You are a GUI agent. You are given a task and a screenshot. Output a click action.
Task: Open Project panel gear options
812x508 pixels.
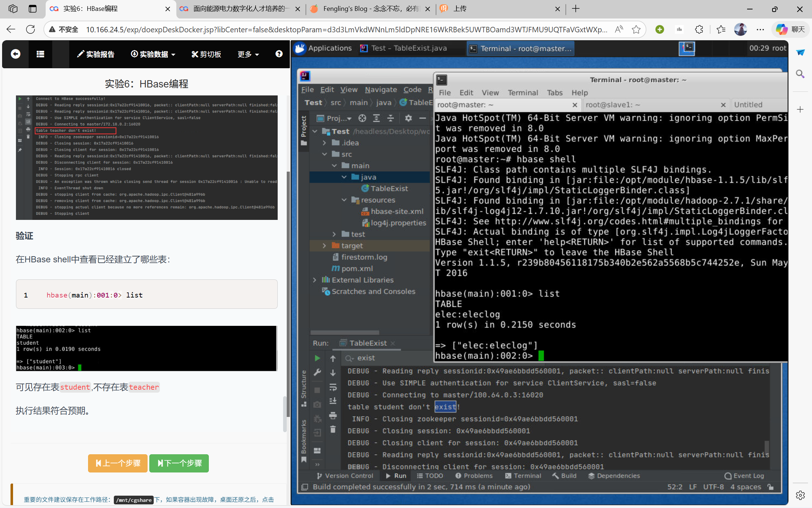point(409,118)
